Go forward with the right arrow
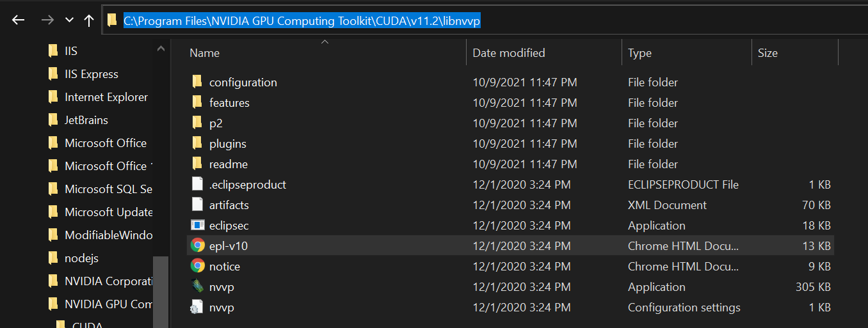 (x=47, y=20)
